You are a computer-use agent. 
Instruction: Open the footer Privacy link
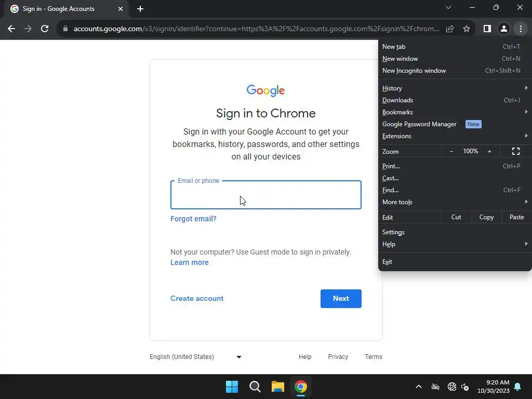[338, 356]
